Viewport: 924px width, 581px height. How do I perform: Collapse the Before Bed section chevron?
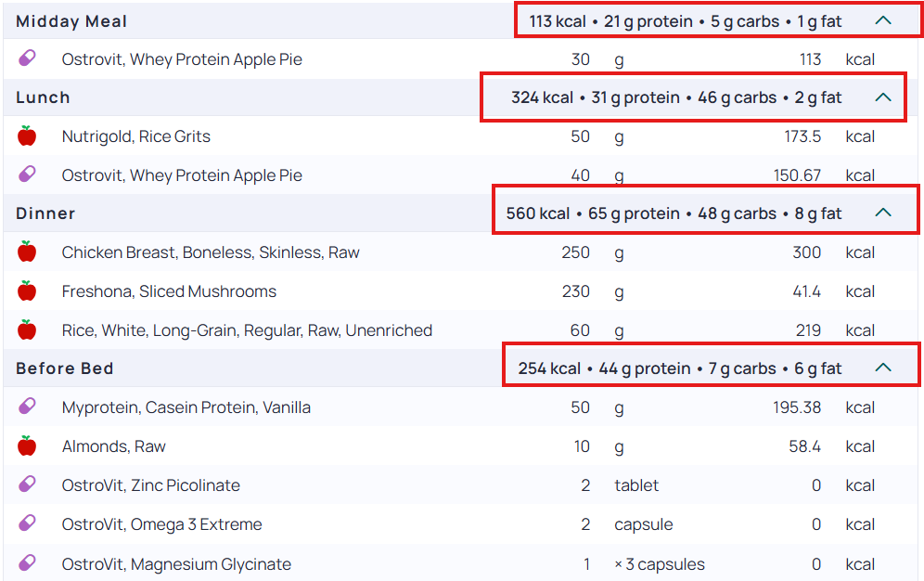pyautogui.click(x=883, y=368)
